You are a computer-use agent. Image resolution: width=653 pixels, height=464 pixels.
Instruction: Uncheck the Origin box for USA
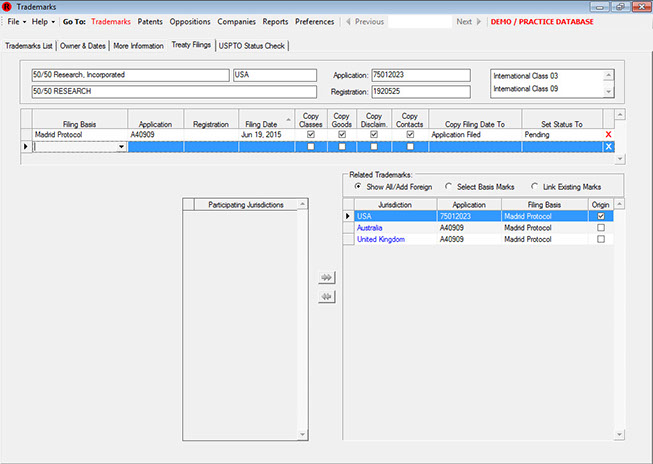[x=601, y=215]
